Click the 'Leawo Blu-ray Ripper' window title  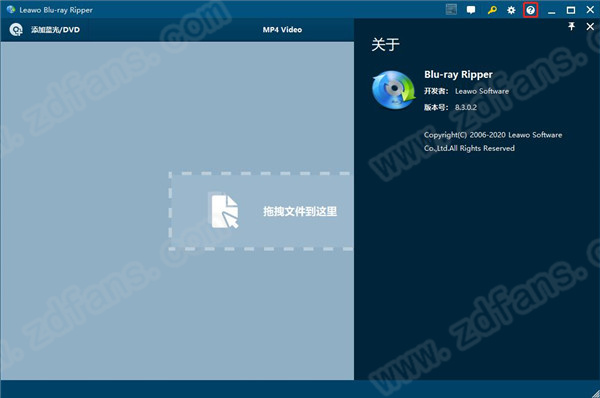56,10
